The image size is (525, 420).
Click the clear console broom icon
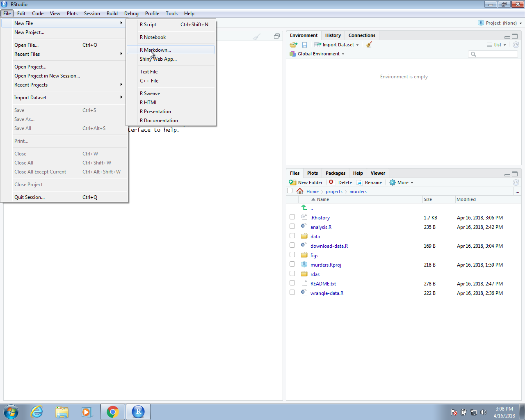pyautogui.click(x=257, y=37)
